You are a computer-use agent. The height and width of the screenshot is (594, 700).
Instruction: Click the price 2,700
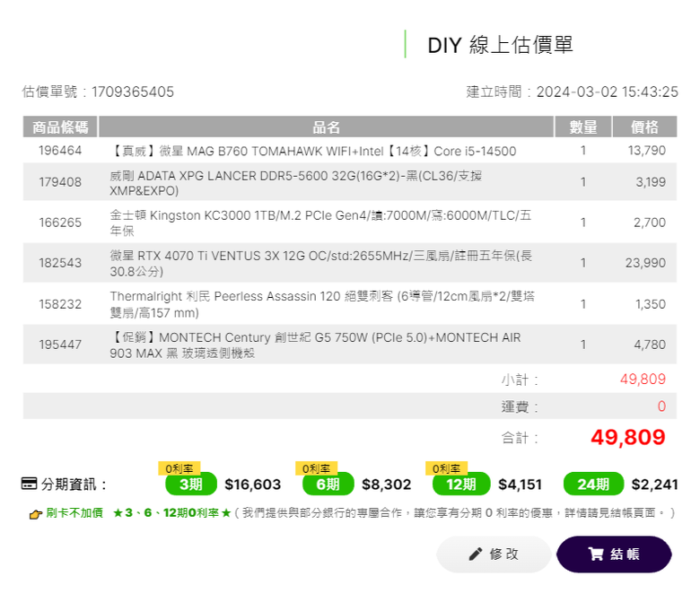click(x=650, y=223)
